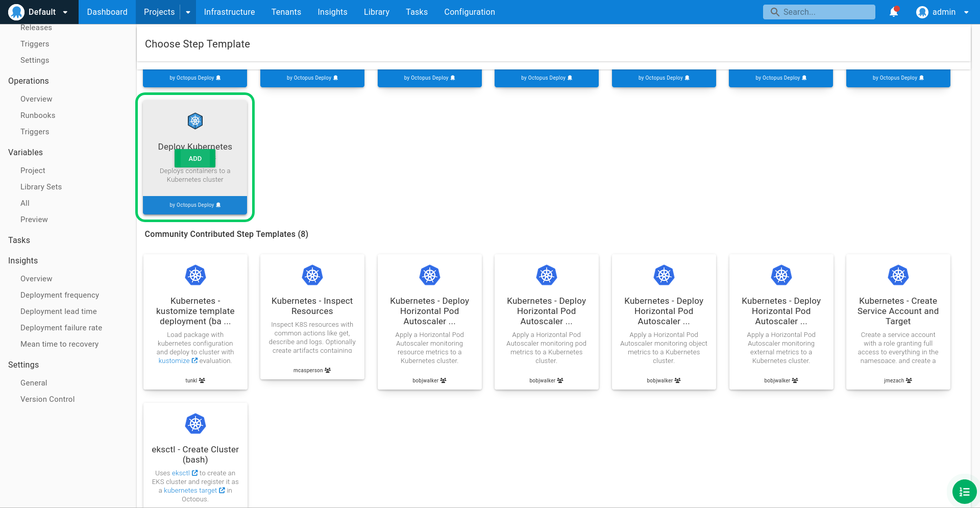Click the Octopus logo in top bar
Viewport: 980px width, 508px height.
point(16,12)
